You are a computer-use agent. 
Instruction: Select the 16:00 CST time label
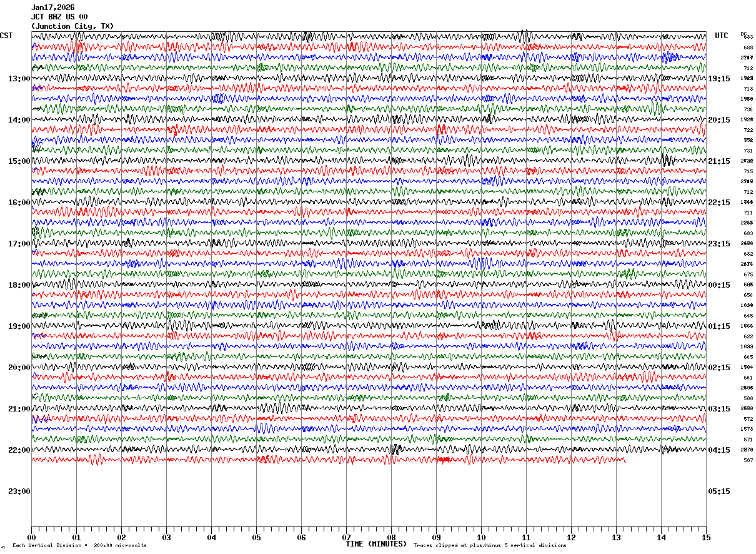pyautogui.click(x=19, y=203)
